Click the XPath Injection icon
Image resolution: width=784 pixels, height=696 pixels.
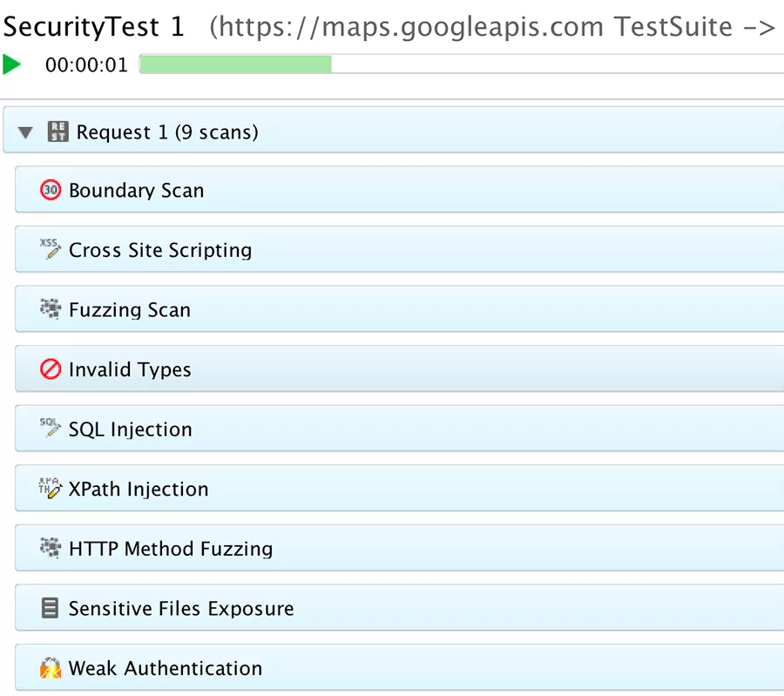pyautogui.click(x=51, y=489)
